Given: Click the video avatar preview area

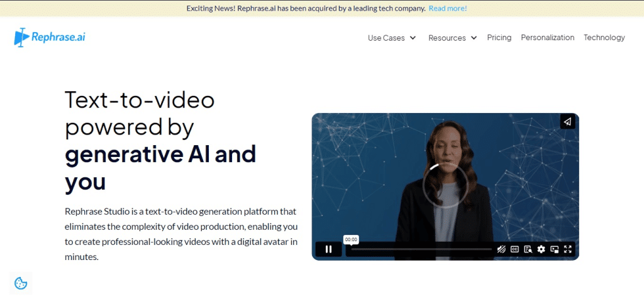Looking at the screenshot, I should click(445, 180).
